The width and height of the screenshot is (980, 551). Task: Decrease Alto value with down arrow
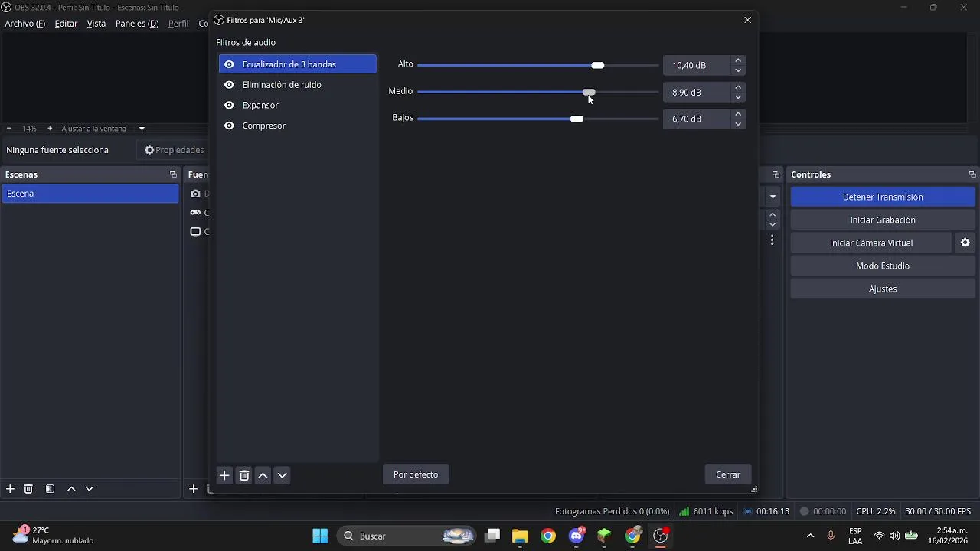coord(738,70)
